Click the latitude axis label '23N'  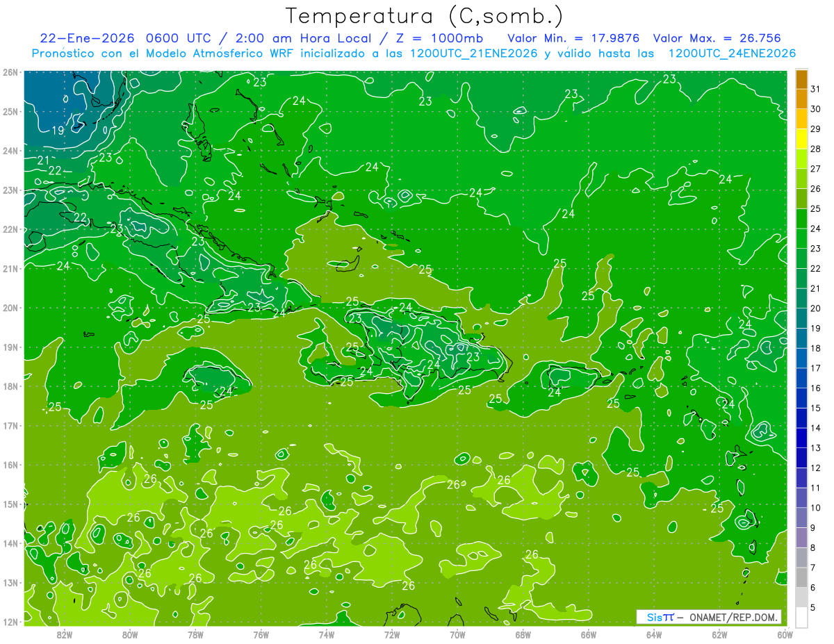[10, 190]
